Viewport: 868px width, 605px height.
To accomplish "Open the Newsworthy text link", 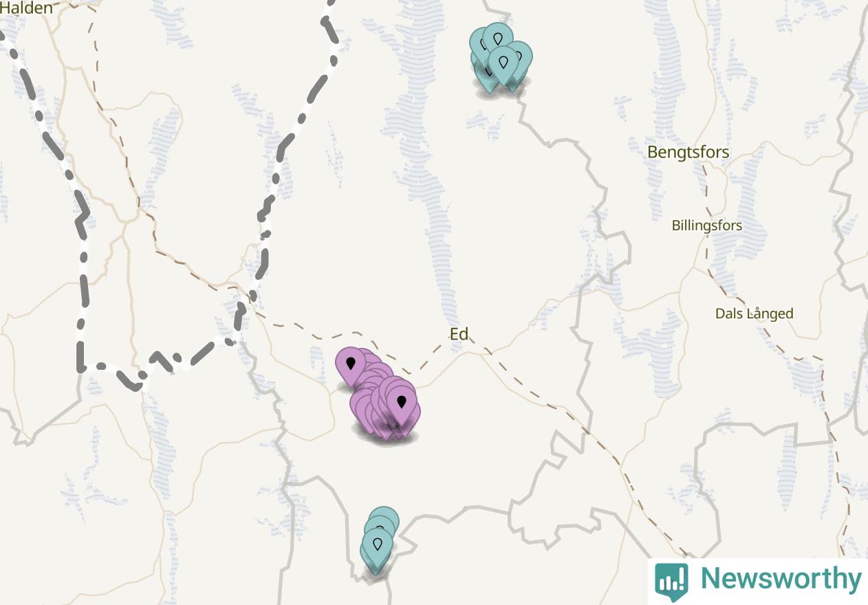I will point(781,579).
